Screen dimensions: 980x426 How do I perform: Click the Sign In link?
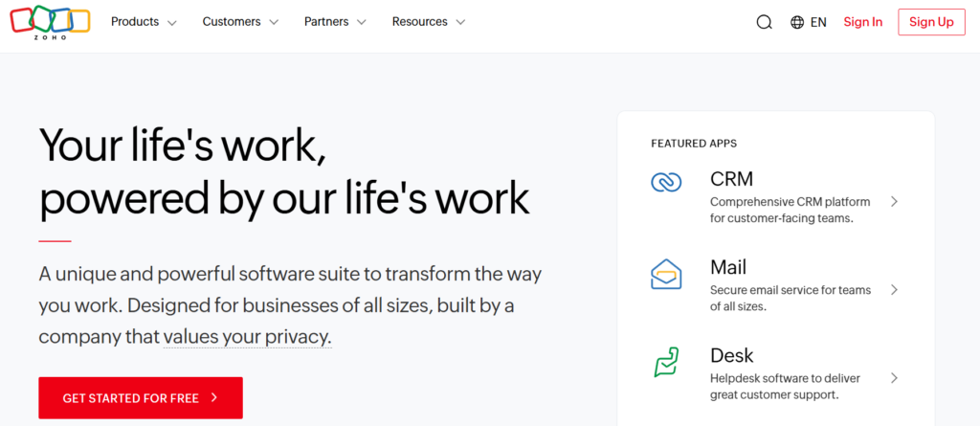(x=862, y=22)
